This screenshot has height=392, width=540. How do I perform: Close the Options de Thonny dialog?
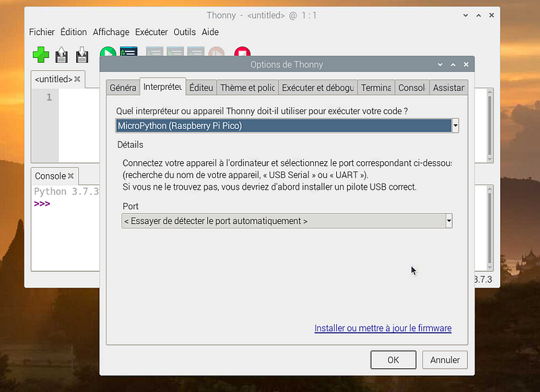coord(466,64)
